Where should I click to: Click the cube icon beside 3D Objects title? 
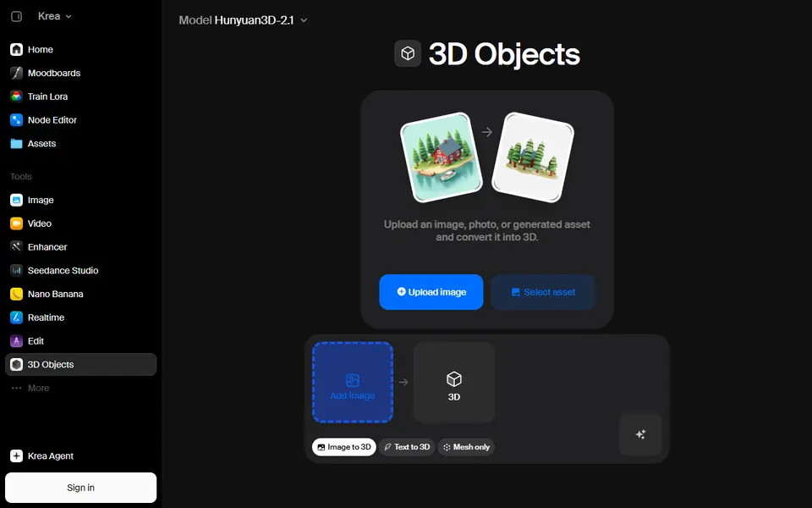point(408,53)
